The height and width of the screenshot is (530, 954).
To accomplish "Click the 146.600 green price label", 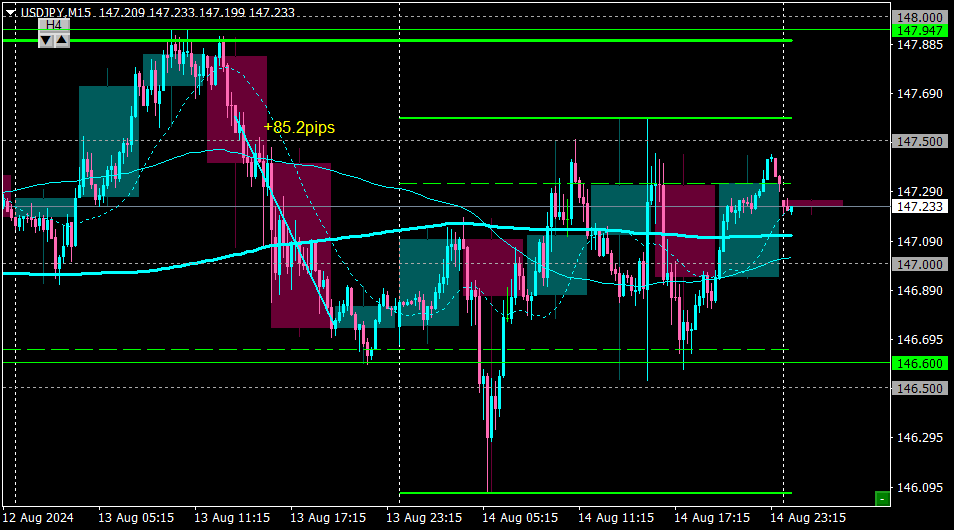I will [920, 363].
